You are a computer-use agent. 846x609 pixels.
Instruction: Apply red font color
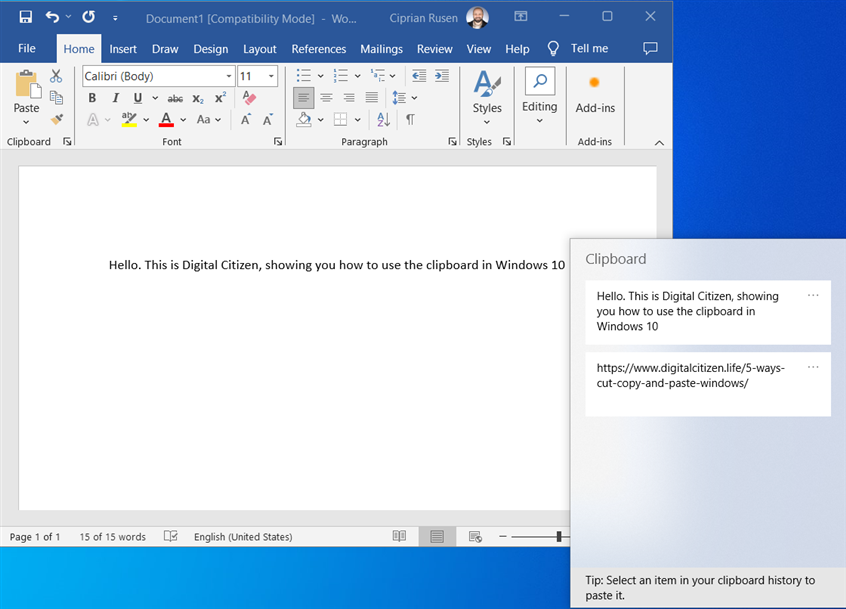coord(166,119)
